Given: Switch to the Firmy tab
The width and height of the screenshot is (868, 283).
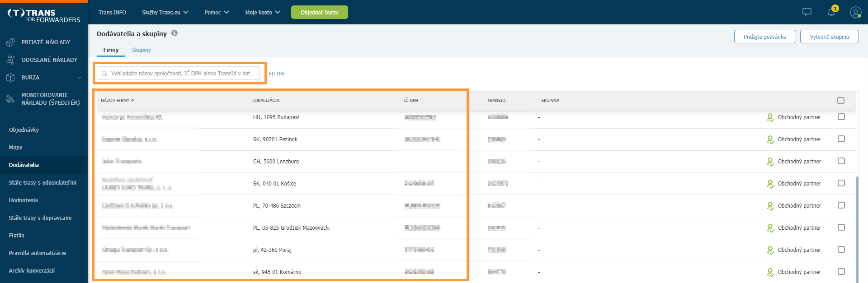Looking at the screenshot, I should (111, 50).
